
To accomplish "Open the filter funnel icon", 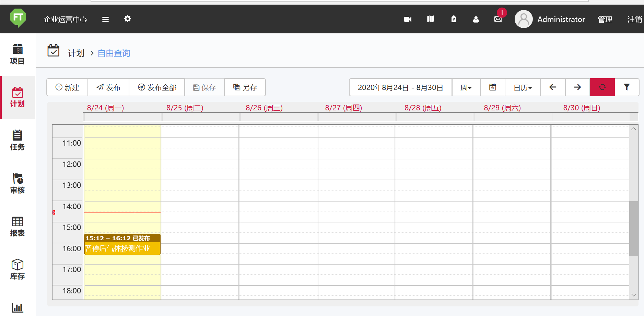I will tap(627, 87).
